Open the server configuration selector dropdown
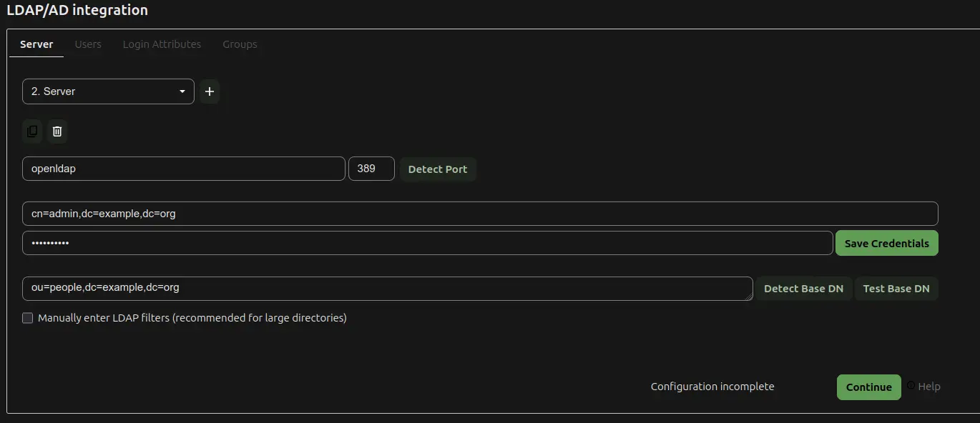 pyautogui.click(x=107, y=91)
